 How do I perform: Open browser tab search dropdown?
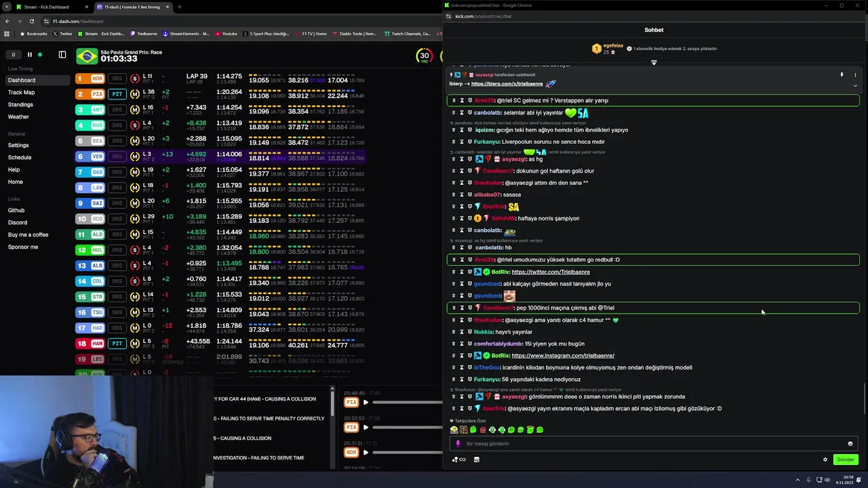tap(7, 7)
